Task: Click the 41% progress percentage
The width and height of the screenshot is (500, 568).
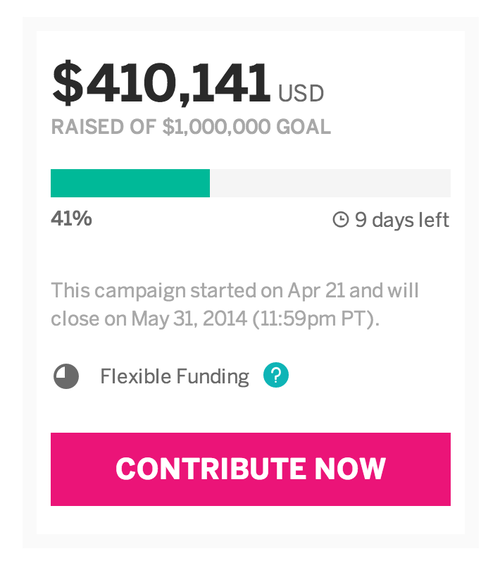Action: click(x=71, y=218)
